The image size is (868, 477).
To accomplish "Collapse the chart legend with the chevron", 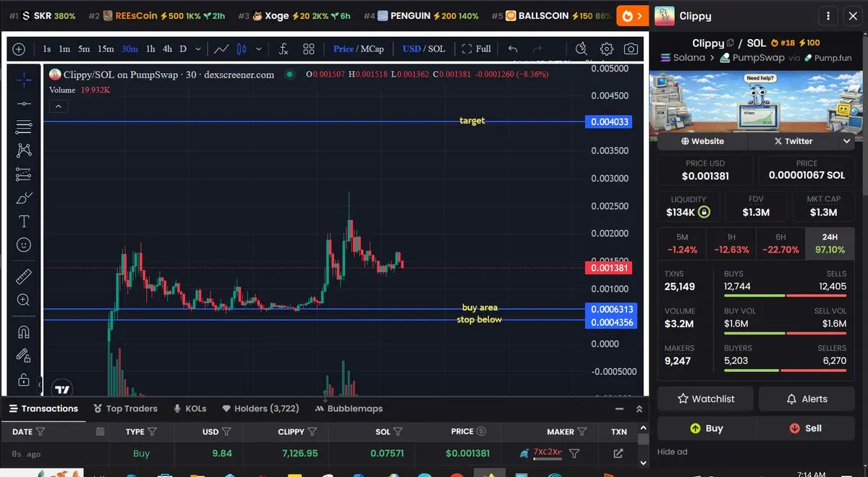I will pos(59,106).
